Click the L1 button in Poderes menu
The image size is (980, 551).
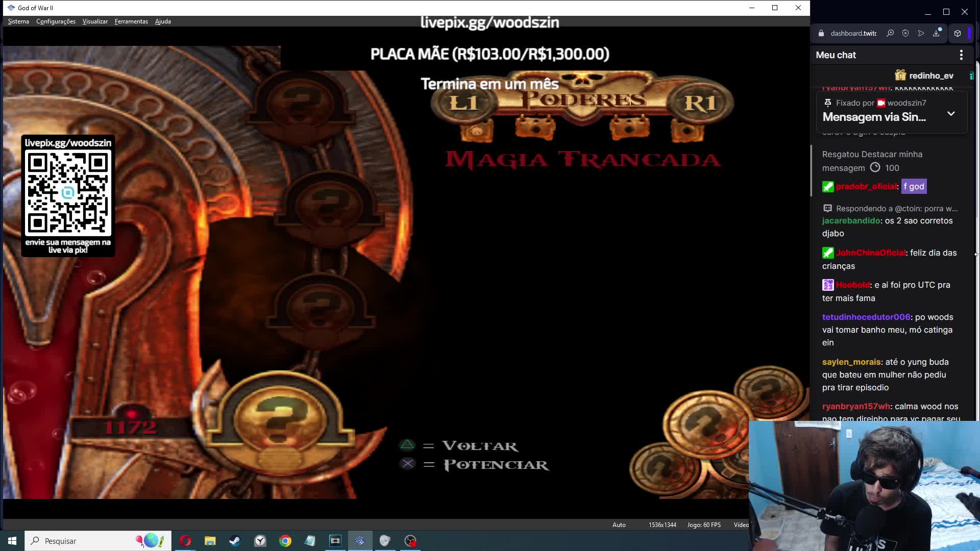(463, 103)
